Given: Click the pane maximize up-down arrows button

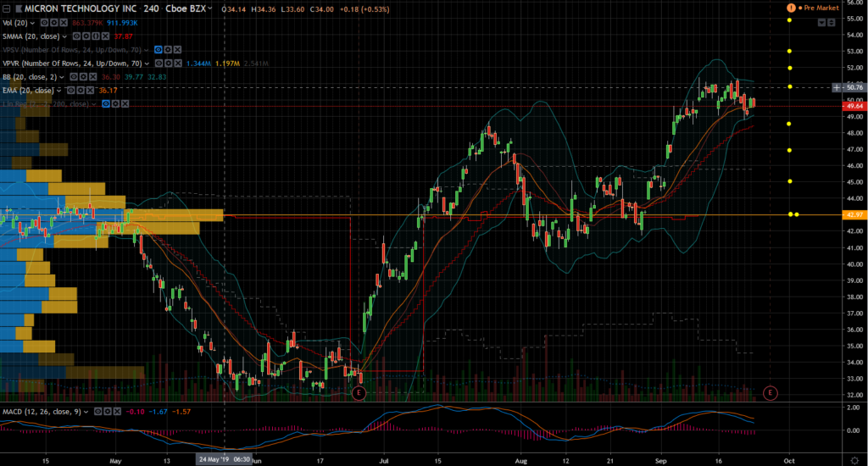Looking at the screenshot, I should tap(833, 23).
